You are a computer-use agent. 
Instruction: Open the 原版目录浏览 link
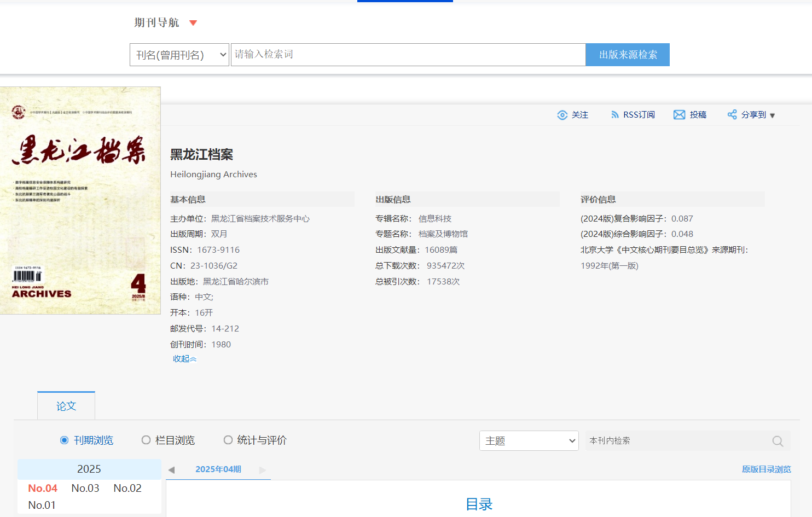click(766, 469)
